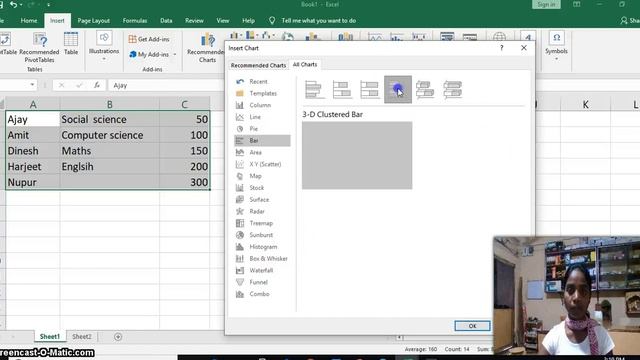Choose Funnel chart category
This screenshot has width=640, height=360.
click(262, 282)
